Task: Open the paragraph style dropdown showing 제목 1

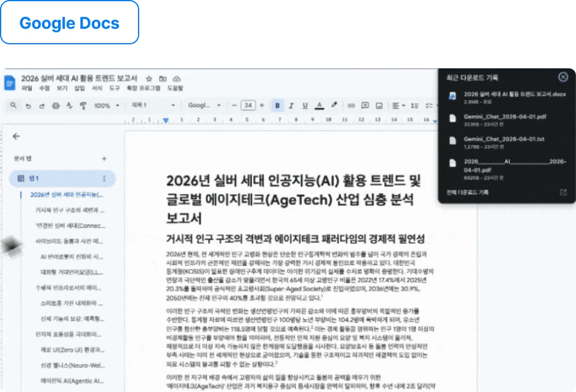Action: [153, 105]
